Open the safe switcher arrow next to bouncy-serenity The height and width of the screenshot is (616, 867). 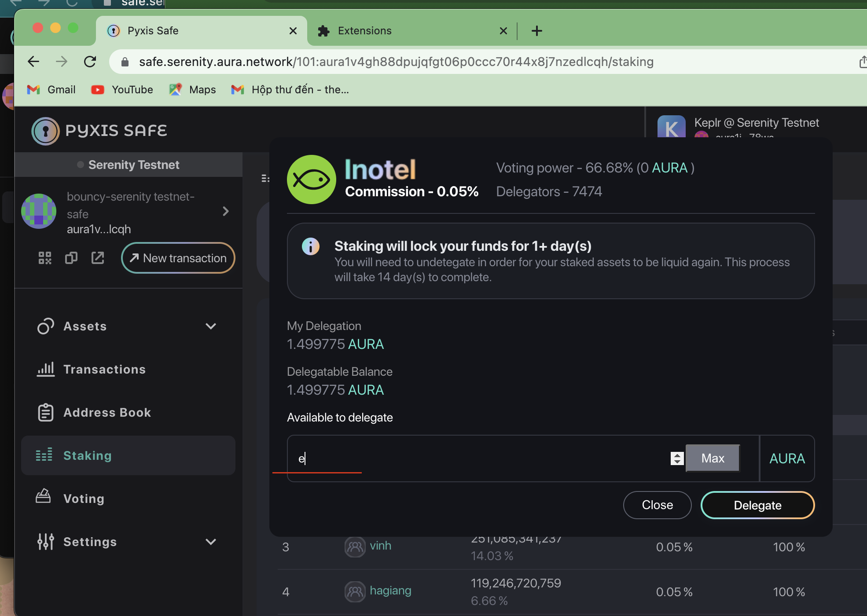point(226,212)
